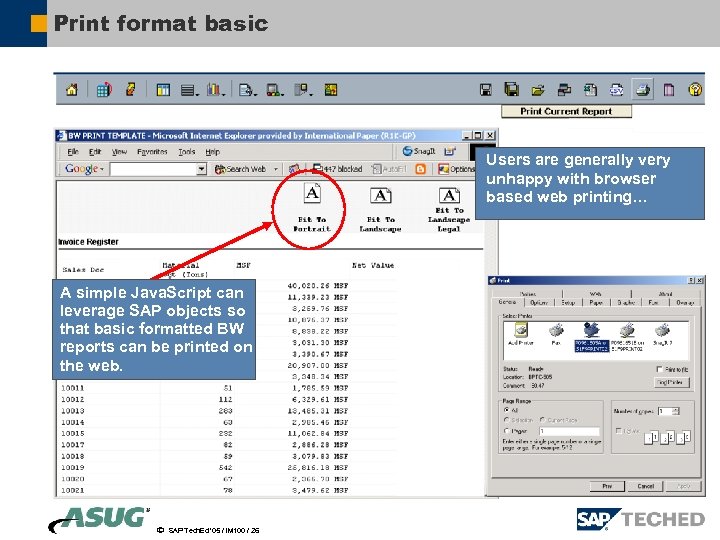The image size is (720, 540).
Task: Click the Number of copies spinner arrows
Action: click(x=675, y=411)
